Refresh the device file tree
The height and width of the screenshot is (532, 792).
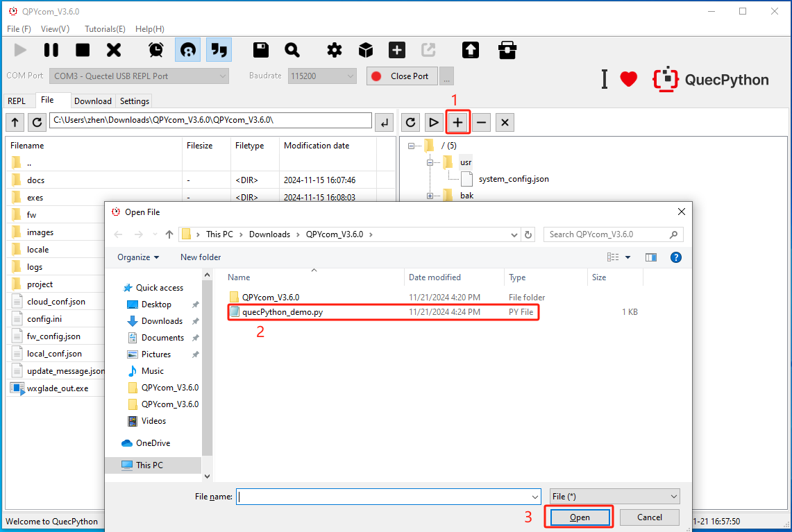click(411, 122)
